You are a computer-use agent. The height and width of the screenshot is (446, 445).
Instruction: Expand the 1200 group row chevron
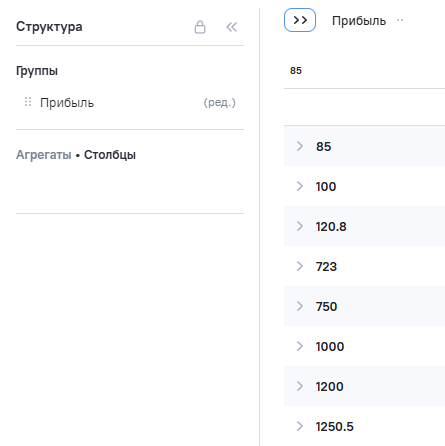click(300, 386)
